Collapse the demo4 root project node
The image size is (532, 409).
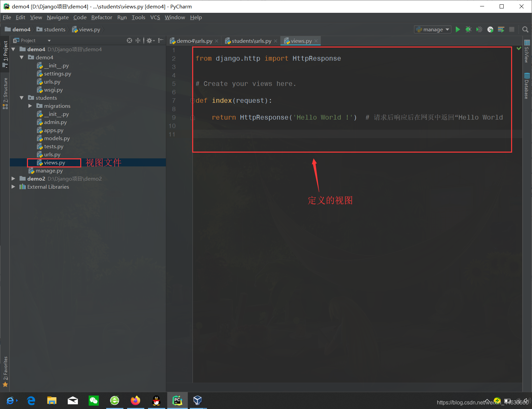[x=13, y=49]
